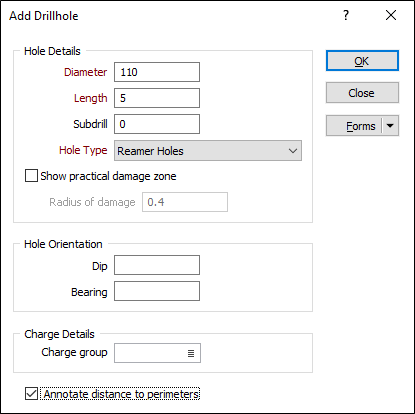Focus the Bearing text box
The height and width of the screenshot is (414, 415).
(157, 291)
